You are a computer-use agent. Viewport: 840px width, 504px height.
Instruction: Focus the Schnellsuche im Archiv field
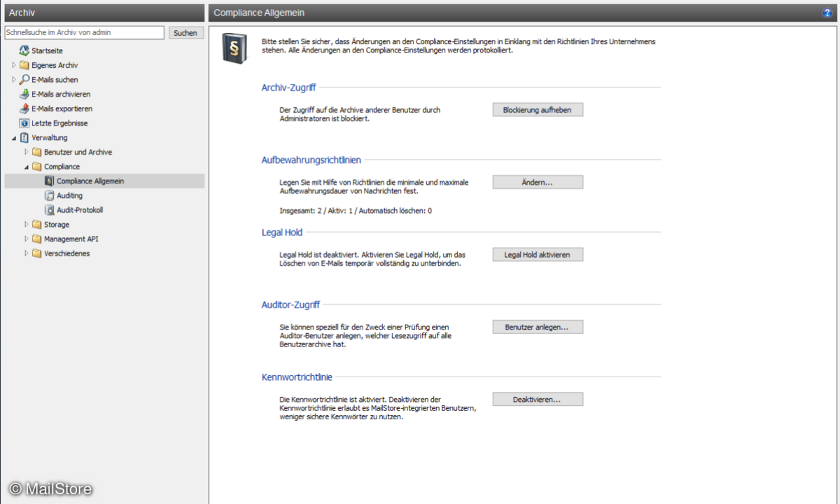pyautogui.click(x=84, y=33)
